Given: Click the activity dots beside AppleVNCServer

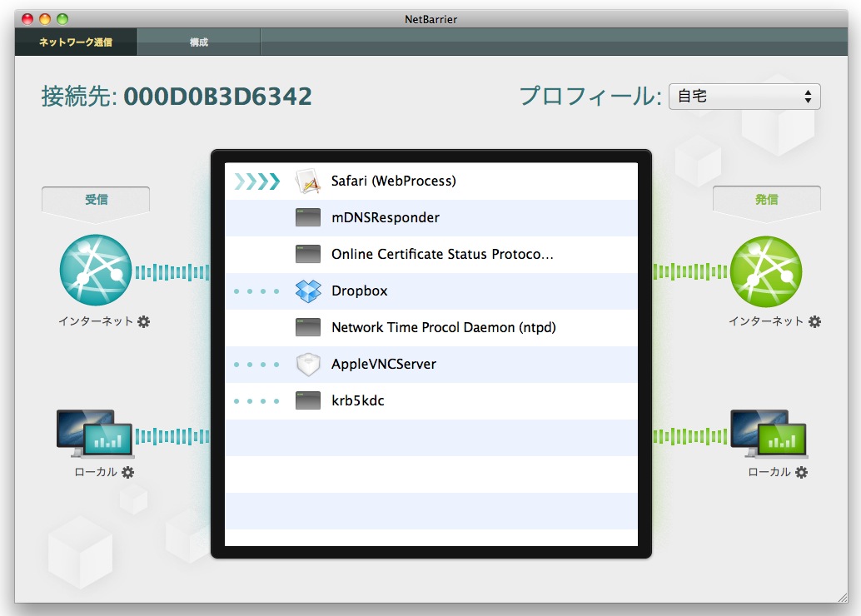Looking at the screenshot, I should pos(256,364).
